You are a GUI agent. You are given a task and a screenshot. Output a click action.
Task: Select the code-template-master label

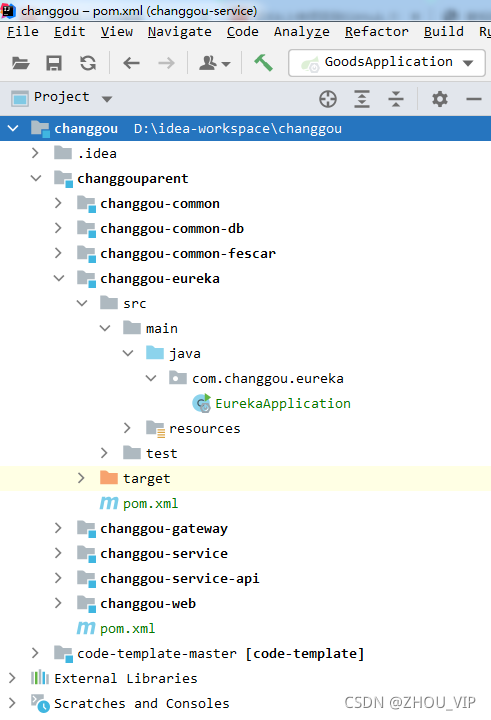click(157, 653)
